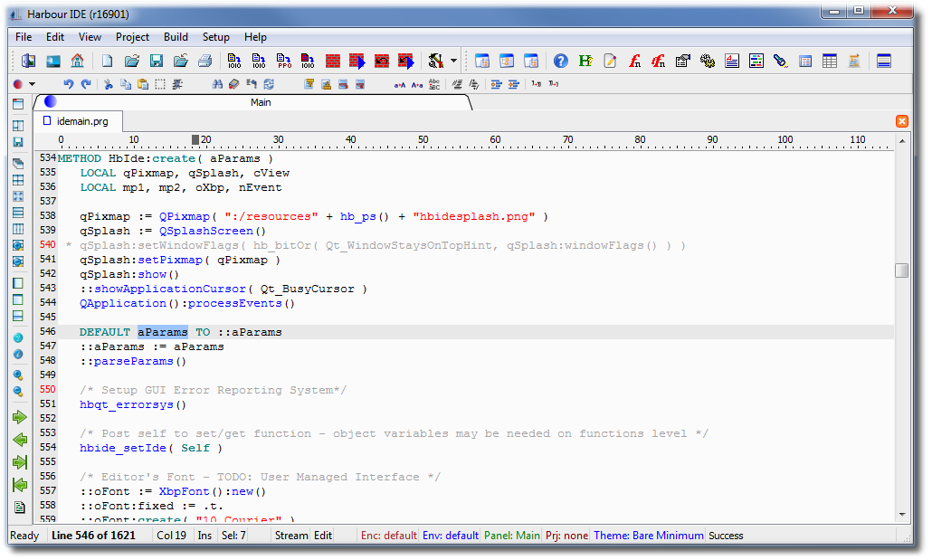This screenshot has width=932, height=560.
Task: Open the Build menu
Action: [x=176, y=37]
